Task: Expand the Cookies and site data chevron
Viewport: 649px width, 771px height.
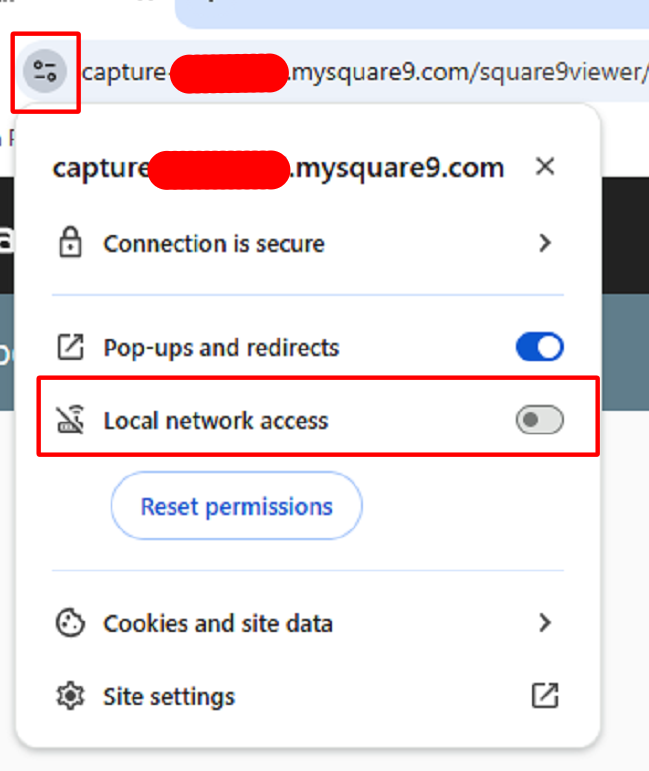Action: (545, 623)
